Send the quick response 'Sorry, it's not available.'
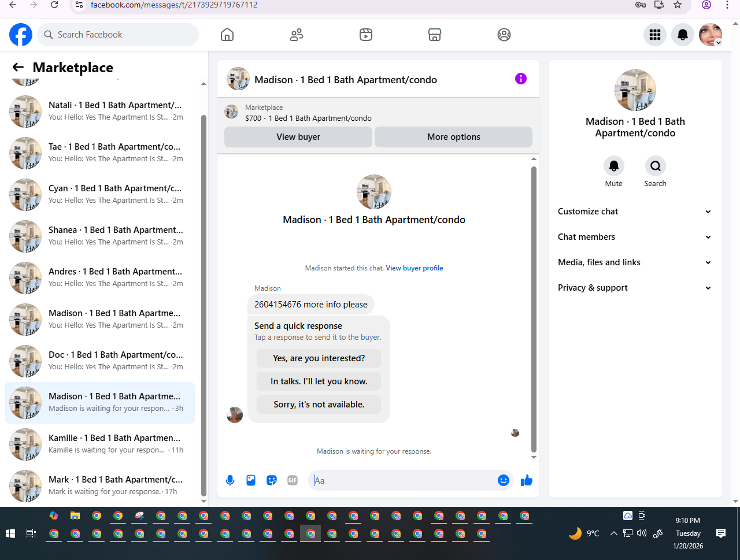This screenshot has width=740, height=560. (x=319, y=405)
